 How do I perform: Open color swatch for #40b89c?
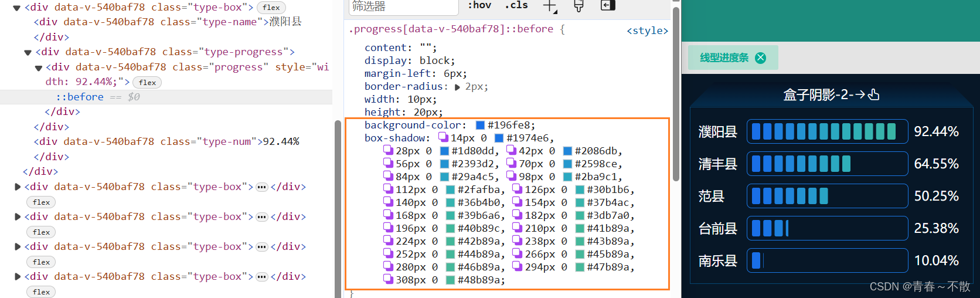pyautogui.click(x=450, y=228)
